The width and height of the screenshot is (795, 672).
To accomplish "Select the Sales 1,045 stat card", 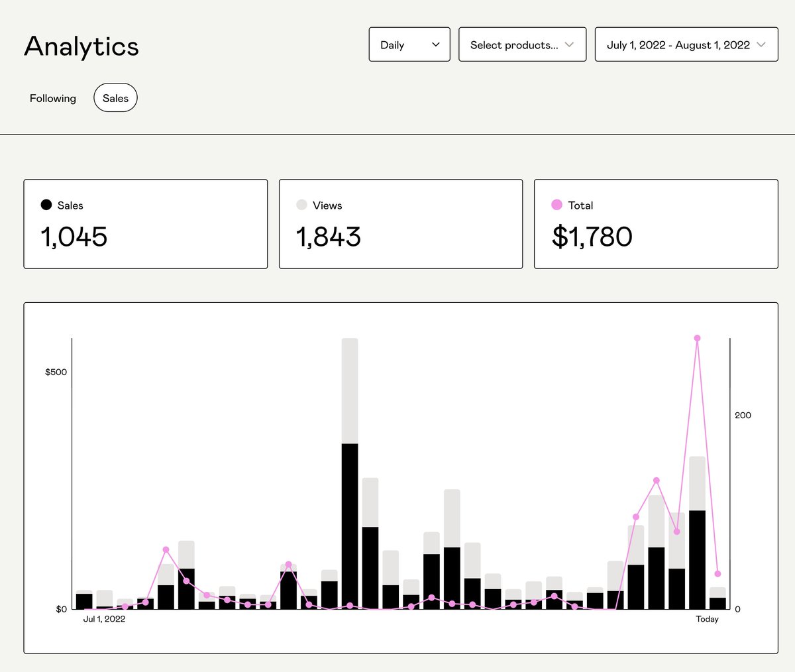I will click(x=146, y=224).
